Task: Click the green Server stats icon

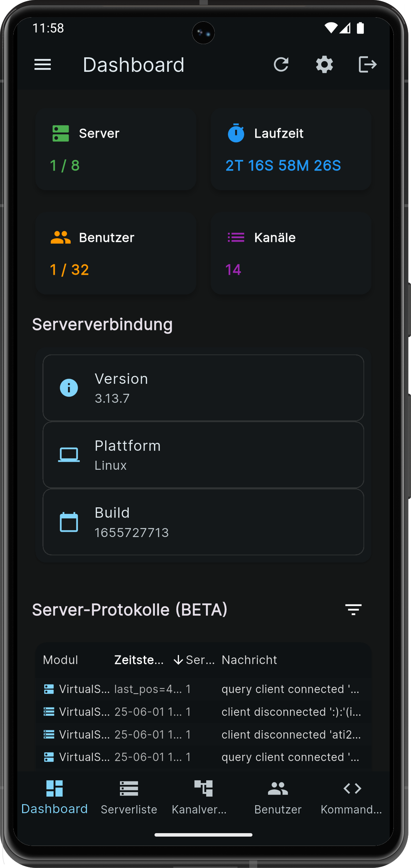Action: click(x=60, y=133)
